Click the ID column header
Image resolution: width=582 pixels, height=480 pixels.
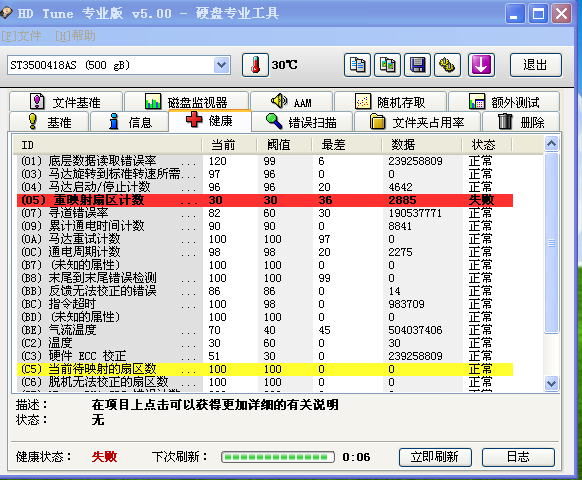[x=108, y=144]
